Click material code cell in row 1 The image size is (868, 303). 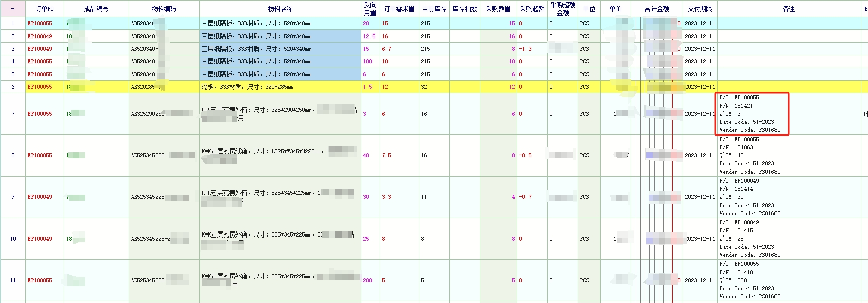[164, 23]
